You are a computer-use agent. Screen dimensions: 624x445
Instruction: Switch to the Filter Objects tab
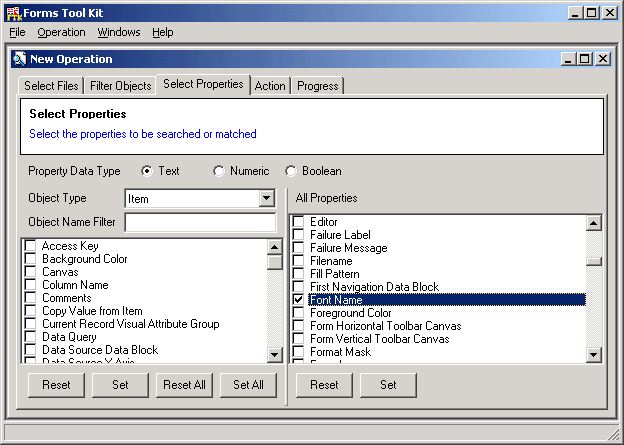tap(121, 86)
